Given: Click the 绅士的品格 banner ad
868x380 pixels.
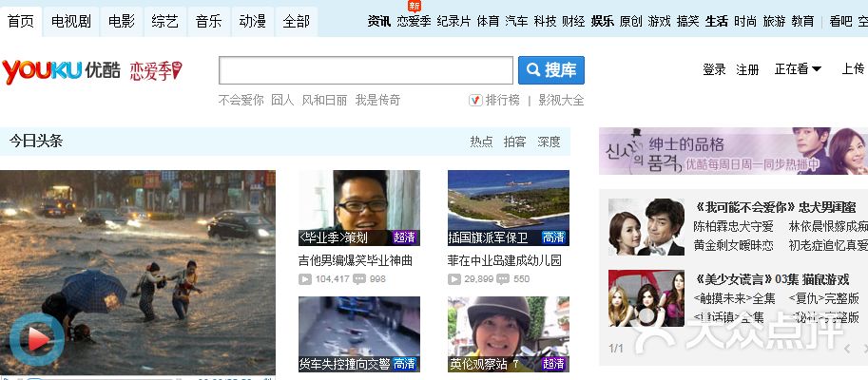Looking at the screenshot, I should coord(733,151).
